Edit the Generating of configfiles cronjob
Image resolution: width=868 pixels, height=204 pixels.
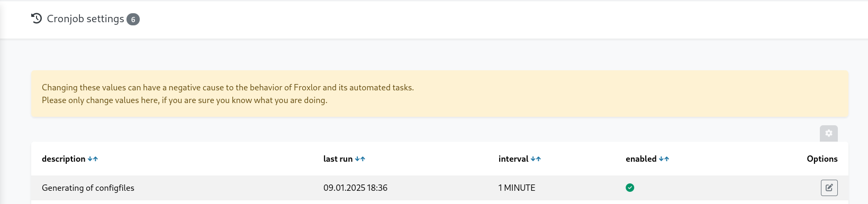coord(829,188)
